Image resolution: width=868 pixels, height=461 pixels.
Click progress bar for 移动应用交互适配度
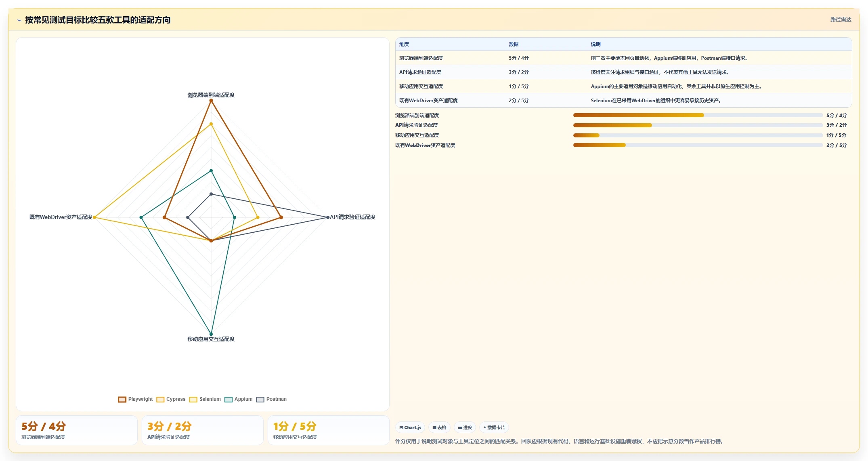point(698,135)
